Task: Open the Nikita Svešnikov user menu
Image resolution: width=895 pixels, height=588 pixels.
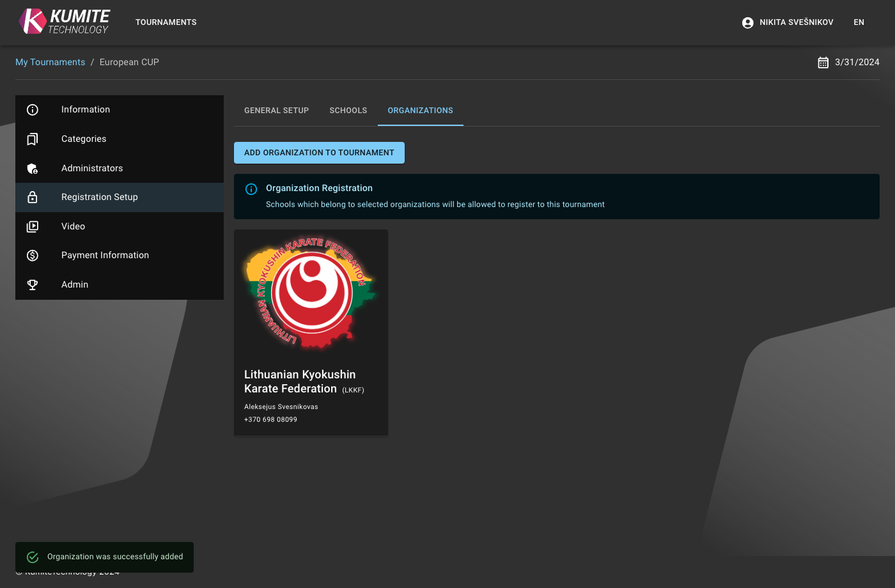Action: pos(796,22)
